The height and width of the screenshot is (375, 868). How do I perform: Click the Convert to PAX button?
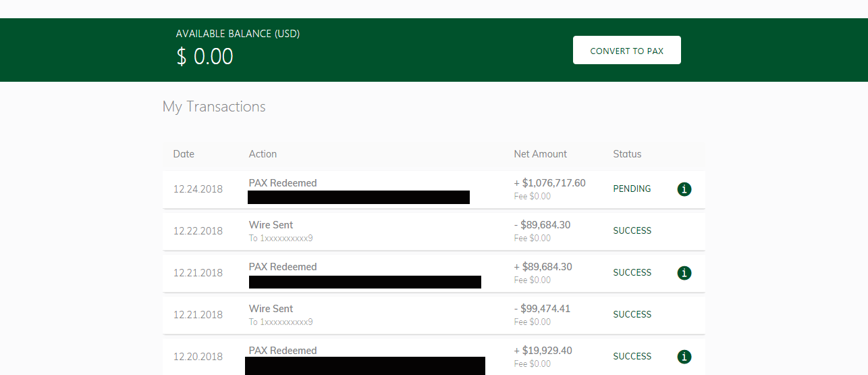[x=626, y=51]
